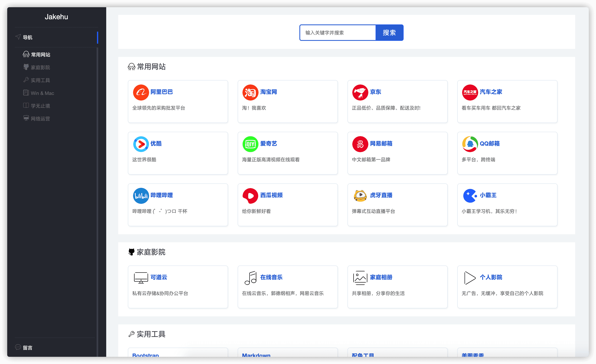The width and height of the screenshot is (596, 364).
Task: Open the 留言 section
Action: click(x=27, y=347)
